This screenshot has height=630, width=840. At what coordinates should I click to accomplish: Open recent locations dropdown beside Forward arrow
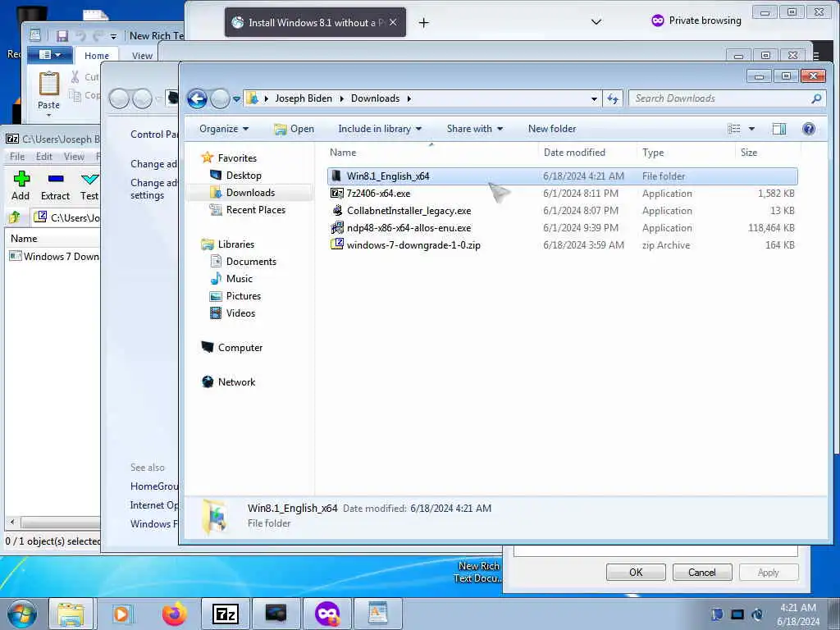236,99
